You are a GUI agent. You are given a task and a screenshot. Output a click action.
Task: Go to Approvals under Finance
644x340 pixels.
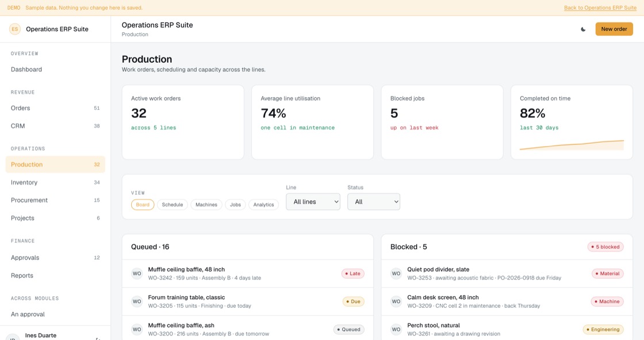55,258
